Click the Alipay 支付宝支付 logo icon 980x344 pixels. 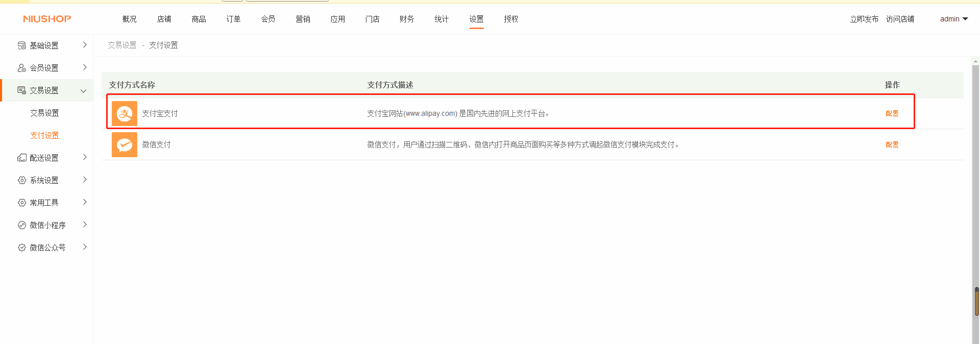pos(125,113)
